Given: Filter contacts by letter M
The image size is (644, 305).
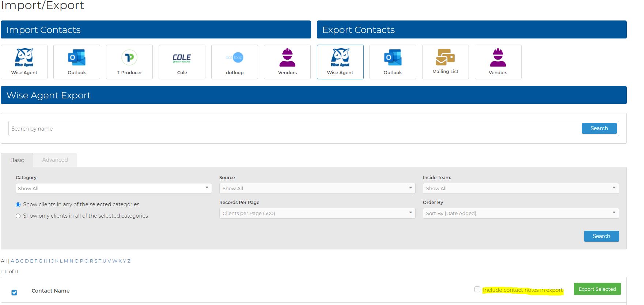Looking at the screenshot, I should point(66,261).
